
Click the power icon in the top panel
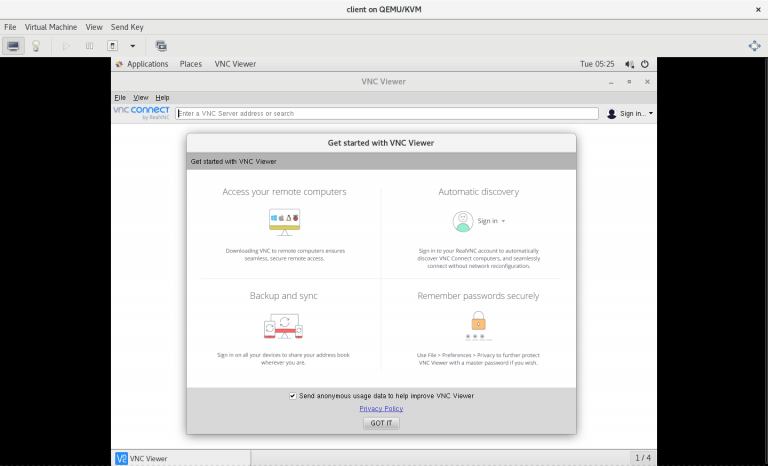click(x=645, y=64)
